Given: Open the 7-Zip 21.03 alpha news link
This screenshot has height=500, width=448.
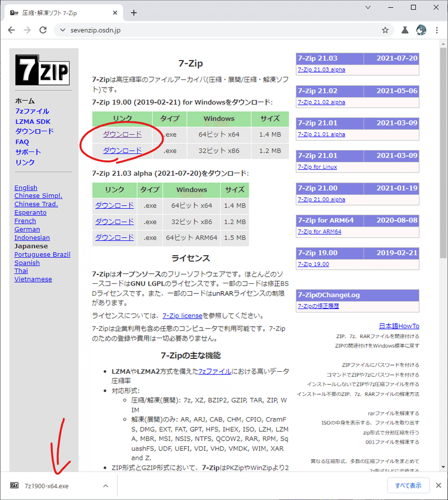Looking at the screenshot, I should coord(321,69).
